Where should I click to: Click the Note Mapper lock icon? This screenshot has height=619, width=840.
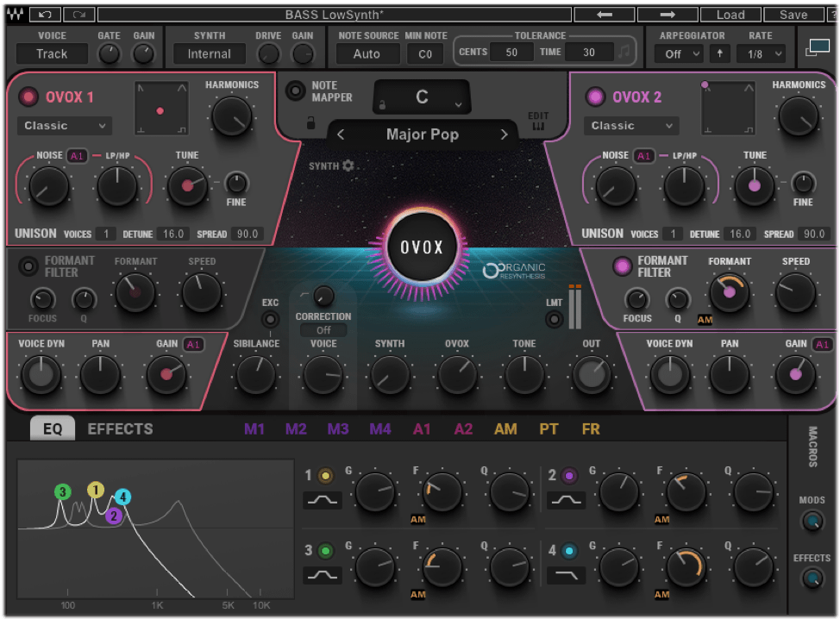pos(310,123)
